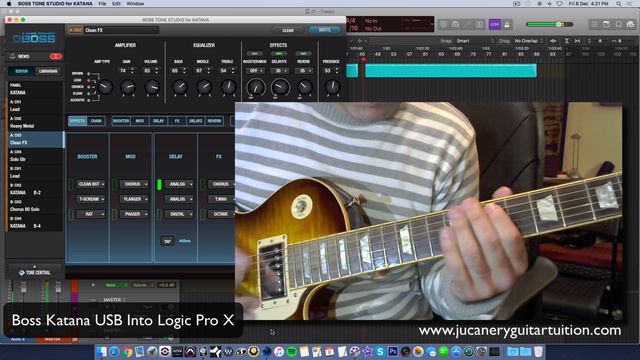This screenshot has width=640, height=360.
Task: Open Logic note pads icon
Action: [607, 24]
